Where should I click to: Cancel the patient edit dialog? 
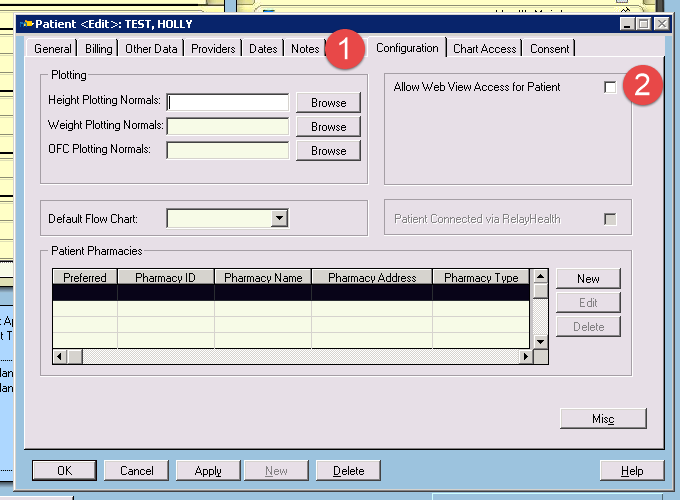point(136,470)
